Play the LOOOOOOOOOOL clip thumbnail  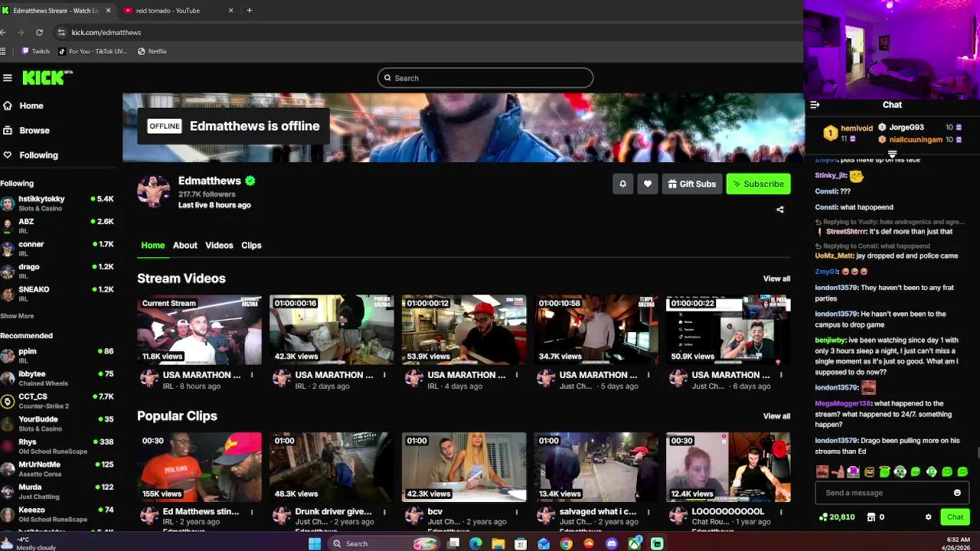[x=728, y=468]
